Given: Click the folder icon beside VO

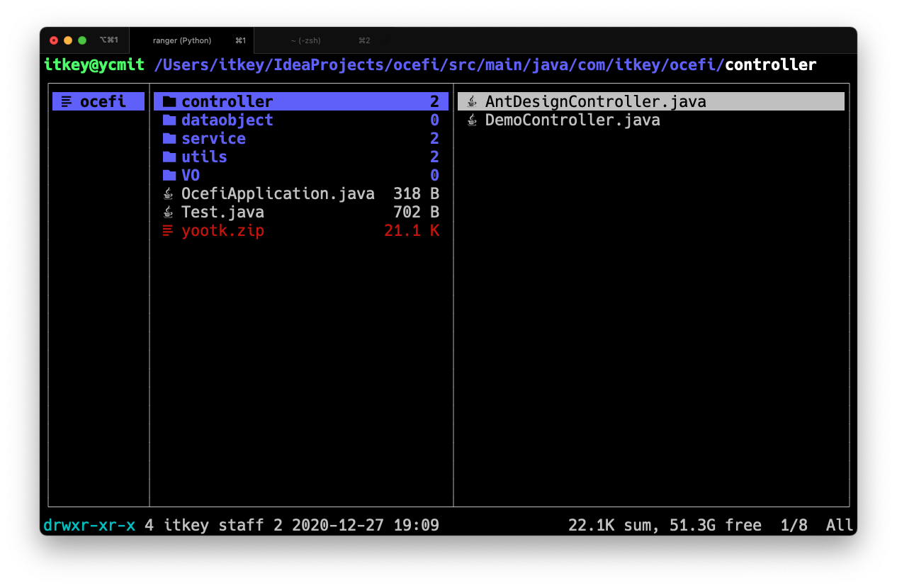Looking at the screenshot, I should coord(169,175).
